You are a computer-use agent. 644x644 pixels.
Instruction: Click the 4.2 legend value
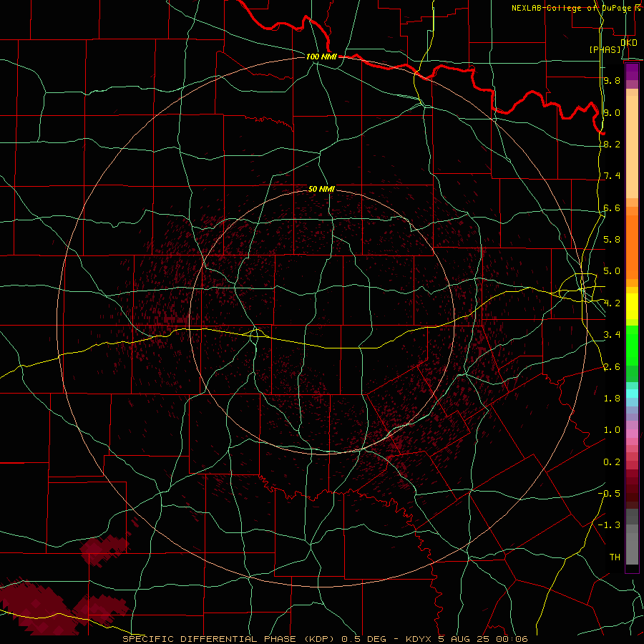pos(612,303)
